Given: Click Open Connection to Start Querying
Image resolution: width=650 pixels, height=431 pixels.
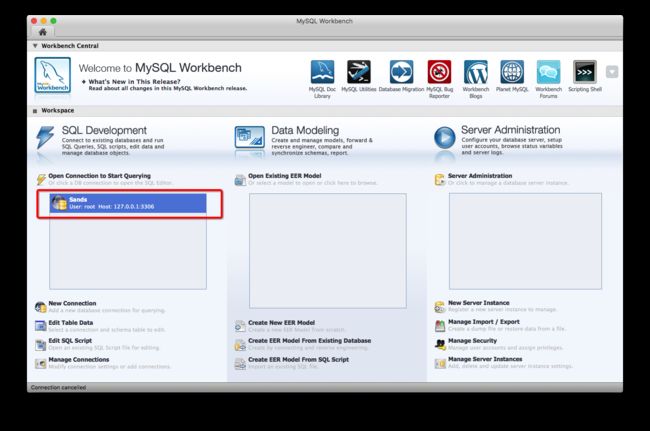Looking at the screenshot, I should (99, 176).
